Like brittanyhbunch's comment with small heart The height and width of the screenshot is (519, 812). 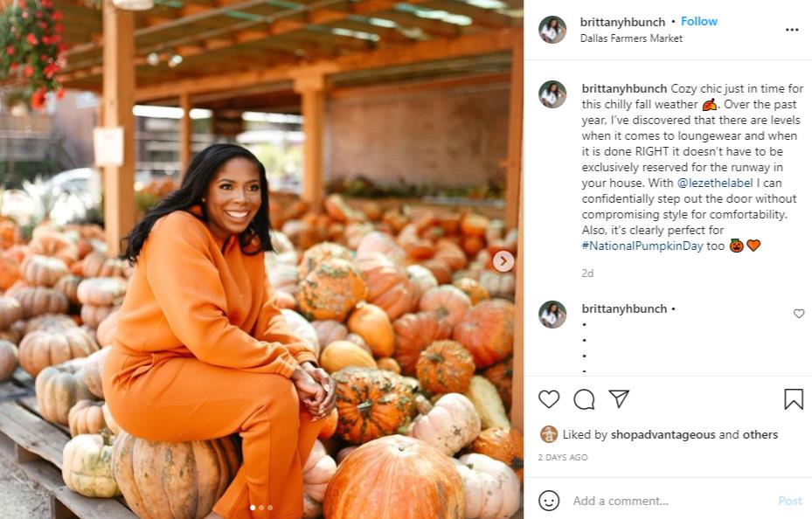[x=799, y=314]
